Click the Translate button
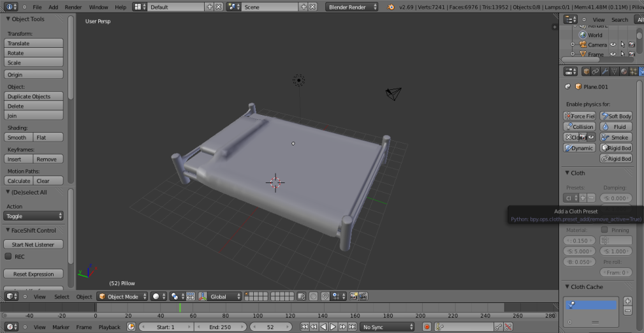This screenshot has width=644, height=333. pos(34,43)
